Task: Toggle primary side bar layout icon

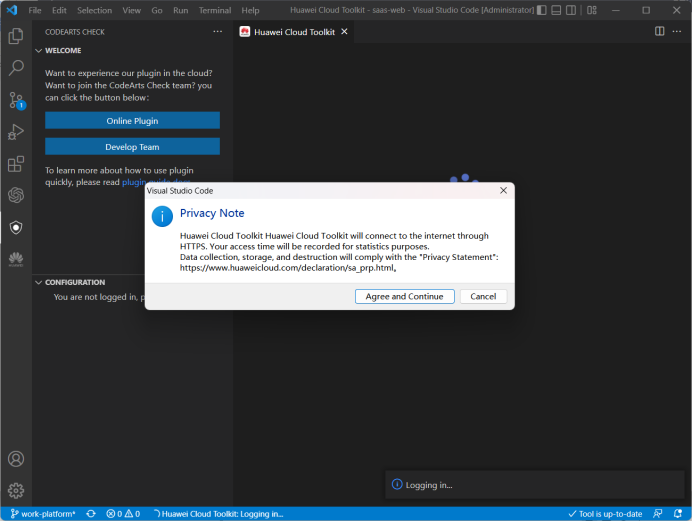Action: [542, 10]
